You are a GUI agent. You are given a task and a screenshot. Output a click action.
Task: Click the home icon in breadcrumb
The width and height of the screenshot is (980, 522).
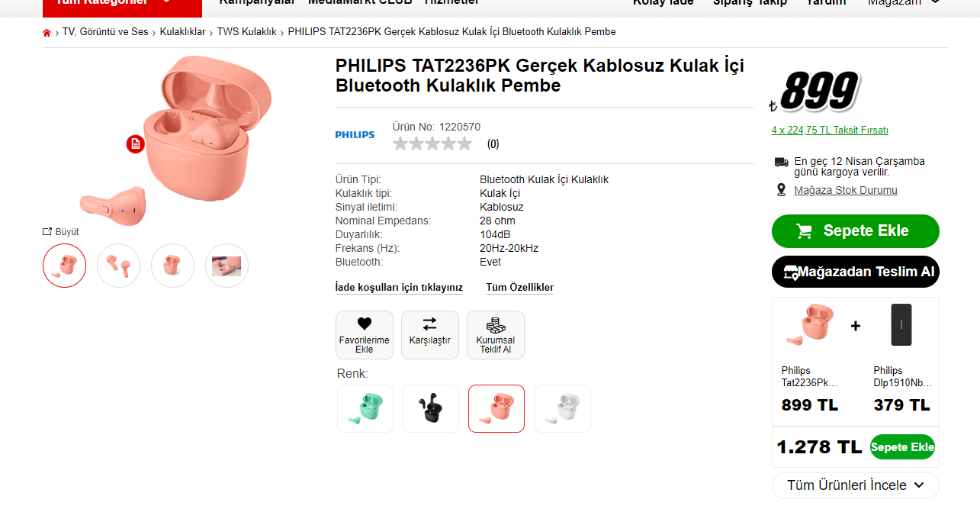pyautogui.click(x=47, y=33)
